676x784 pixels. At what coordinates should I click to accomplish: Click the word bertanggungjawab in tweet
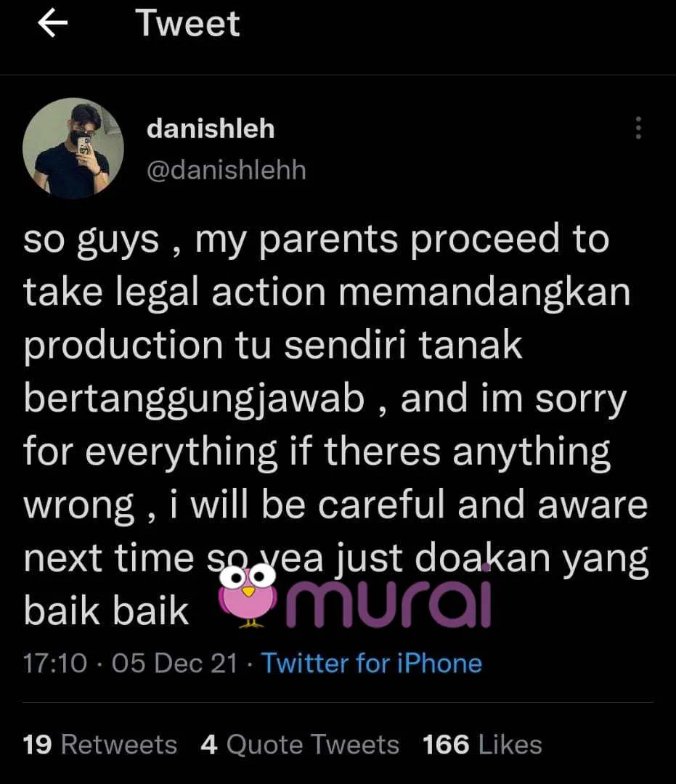tap(194, 399)
